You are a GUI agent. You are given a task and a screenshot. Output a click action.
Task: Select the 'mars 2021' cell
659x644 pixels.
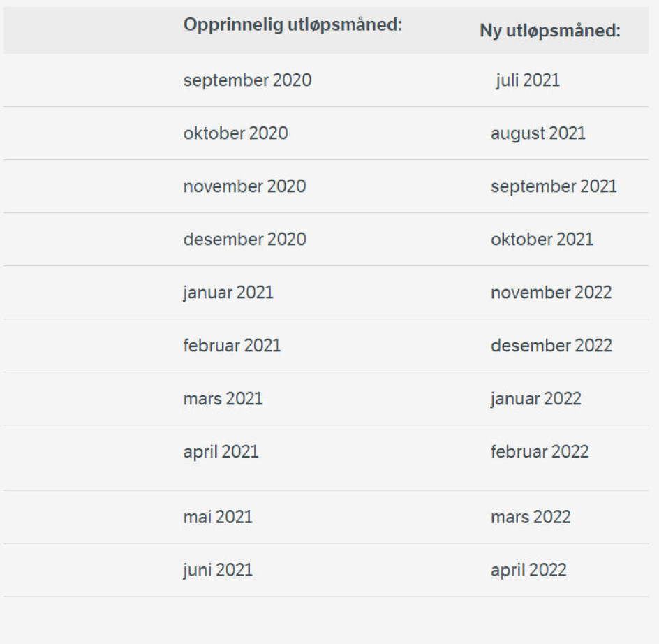click(223, 399)
